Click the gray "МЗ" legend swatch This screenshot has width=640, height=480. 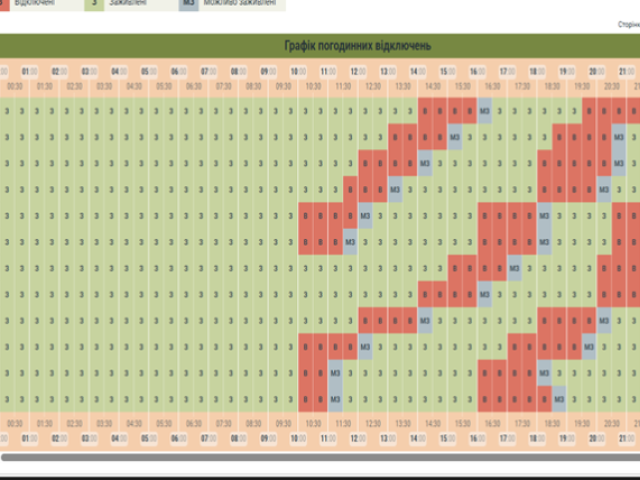coord(189,4)
